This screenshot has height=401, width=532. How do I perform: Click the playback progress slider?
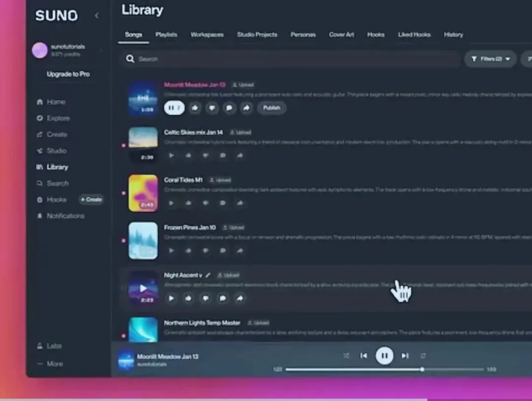tap(385, 370)
